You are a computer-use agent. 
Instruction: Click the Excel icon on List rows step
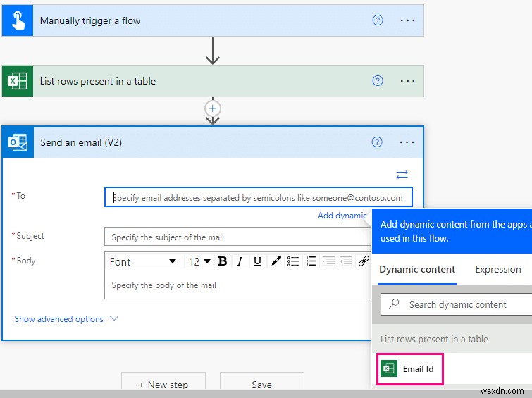(x=18, y=81)
